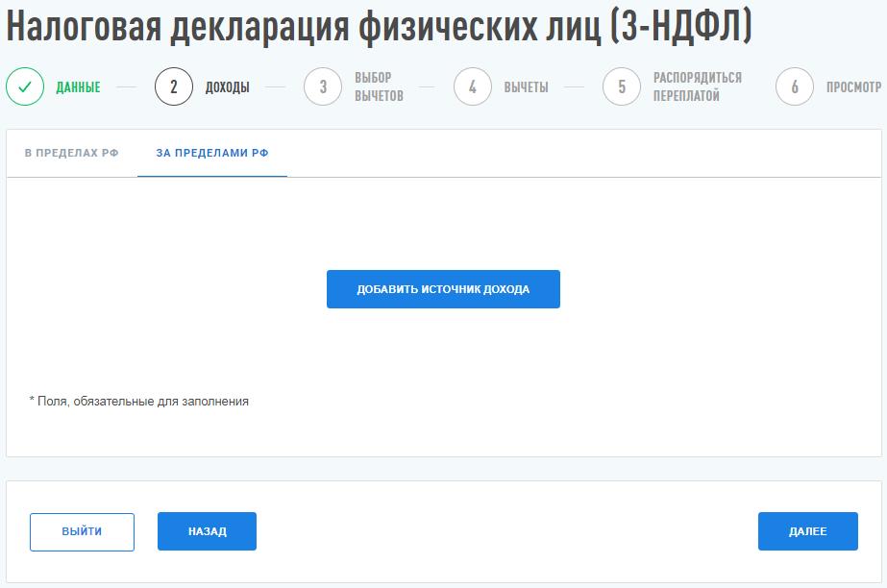Viewport: 887px width, 588px height.
Task: Click the step 3 number circle
Action: [323, 87]
